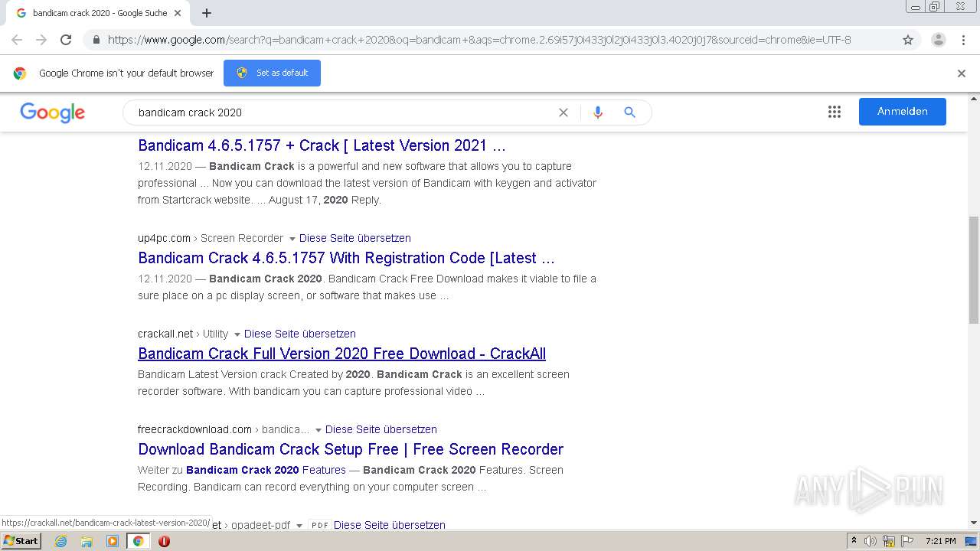This screenshot has width=980, height=551.
Task: Click the Anmelden sign-in button
Action: (902, 112)
